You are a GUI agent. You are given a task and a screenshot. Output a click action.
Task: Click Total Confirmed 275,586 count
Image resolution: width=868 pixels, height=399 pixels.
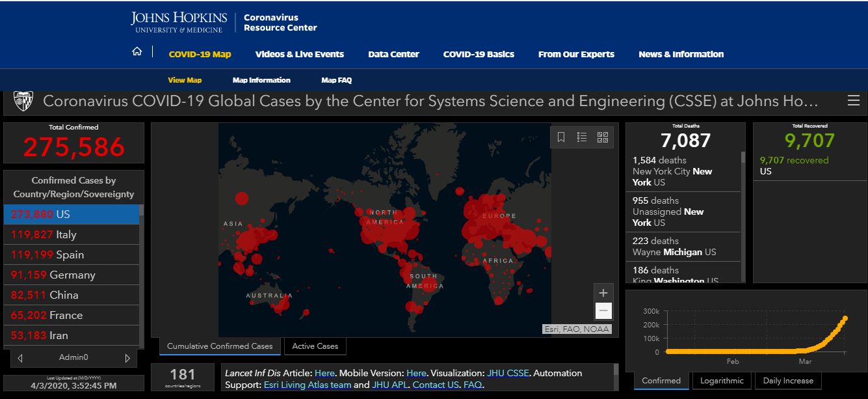pos(73,147)
